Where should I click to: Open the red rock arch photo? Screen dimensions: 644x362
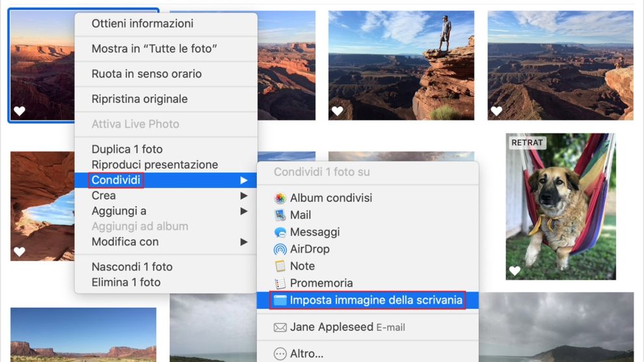point(42,206)
